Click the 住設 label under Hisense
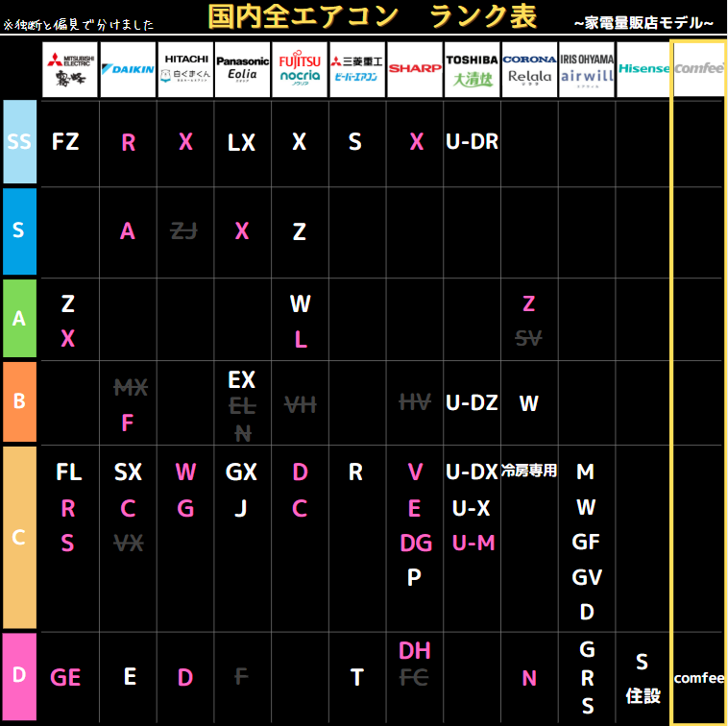 [x=643, y=696]
